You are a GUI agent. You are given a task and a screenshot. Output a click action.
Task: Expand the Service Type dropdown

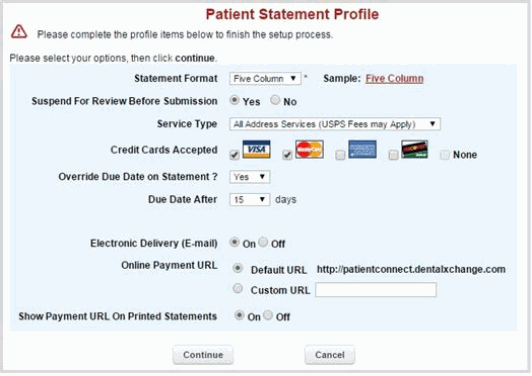(335, 124)
